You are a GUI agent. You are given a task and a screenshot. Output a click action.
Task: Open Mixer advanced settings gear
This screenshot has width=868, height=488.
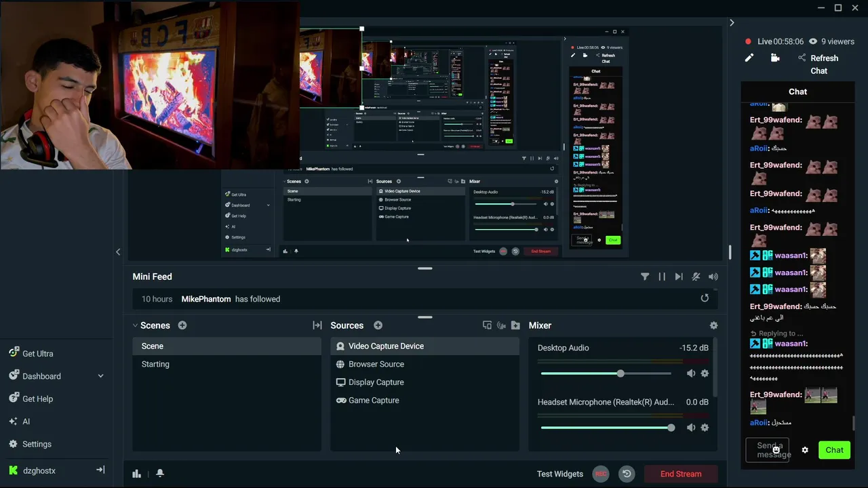[713, 325]
